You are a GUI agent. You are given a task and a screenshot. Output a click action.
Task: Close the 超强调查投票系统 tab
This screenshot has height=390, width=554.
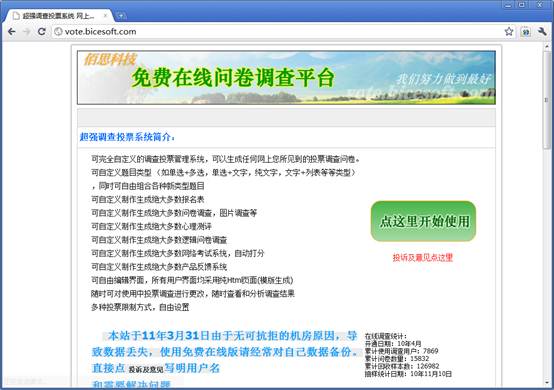point(105,16)
